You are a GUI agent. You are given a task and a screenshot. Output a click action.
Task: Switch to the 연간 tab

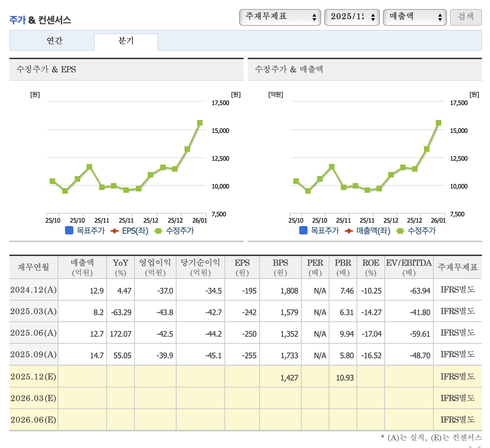[55, 41]
